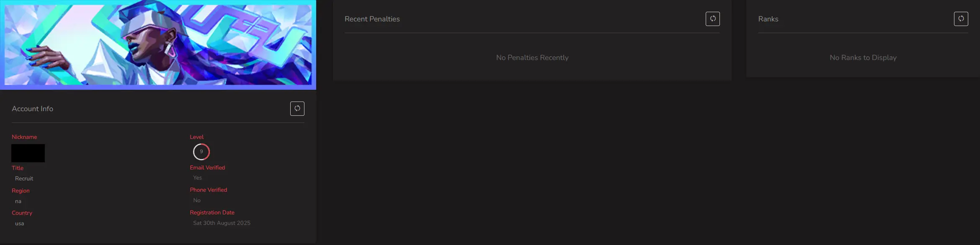The height and width of the screenshot is (245, 980).
Task: Click the registration date Sat 30th August 2025
Action: tap(222, 223)
